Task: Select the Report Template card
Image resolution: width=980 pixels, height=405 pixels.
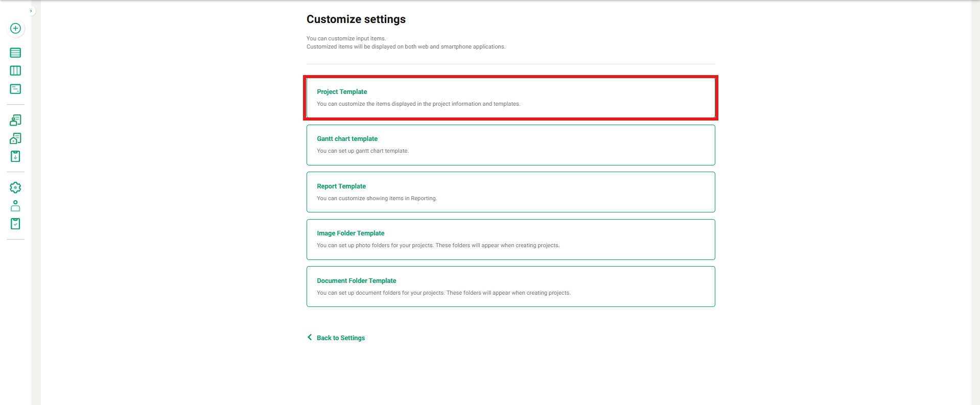Action: point(510,192)
